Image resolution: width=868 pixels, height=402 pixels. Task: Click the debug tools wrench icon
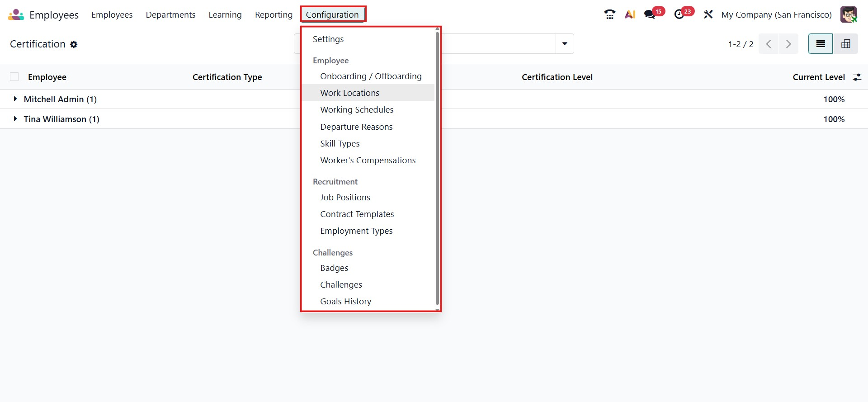708,14
